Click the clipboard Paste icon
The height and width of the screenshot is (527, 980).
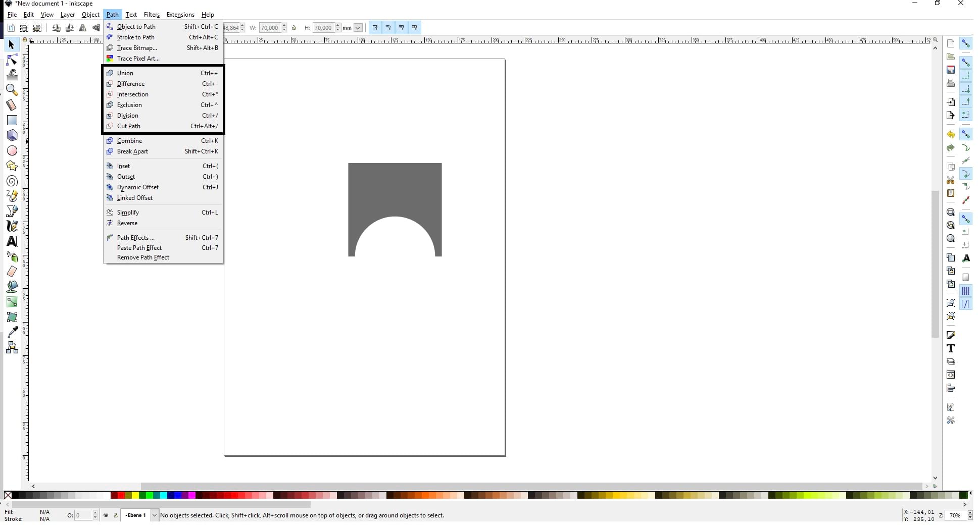(x=951, y=193)
